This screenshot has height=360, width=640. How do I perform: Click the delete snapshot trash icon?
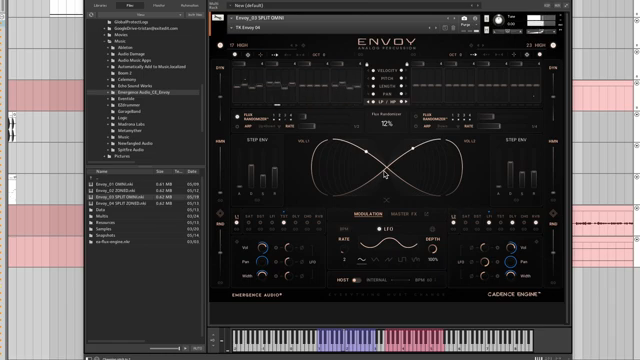[x=453, y=28]
